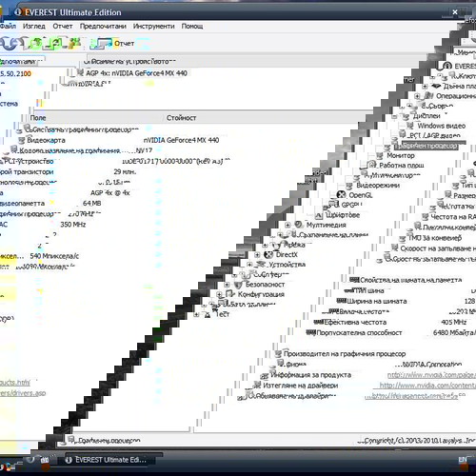Click the OpenGL icon in the tree
Screen dimensions: 476x476
pyautogui.click(x=342, y=194)
